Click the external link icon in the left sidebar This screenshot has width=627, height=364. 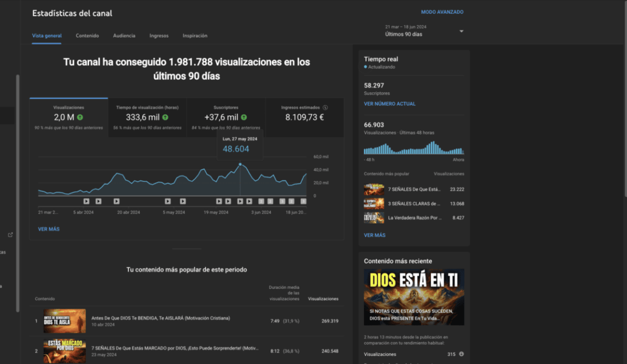(11, 235)
